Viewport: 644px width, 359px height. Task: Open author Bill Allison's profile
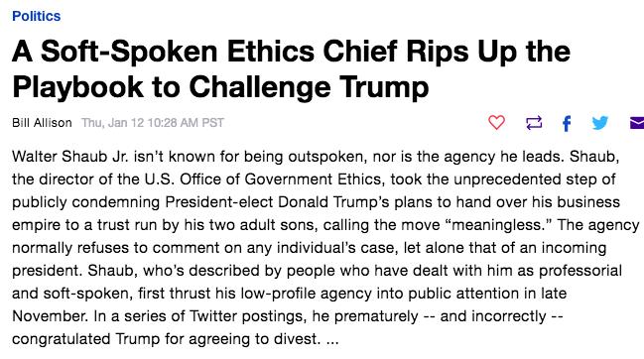click(x=42, y=123)
